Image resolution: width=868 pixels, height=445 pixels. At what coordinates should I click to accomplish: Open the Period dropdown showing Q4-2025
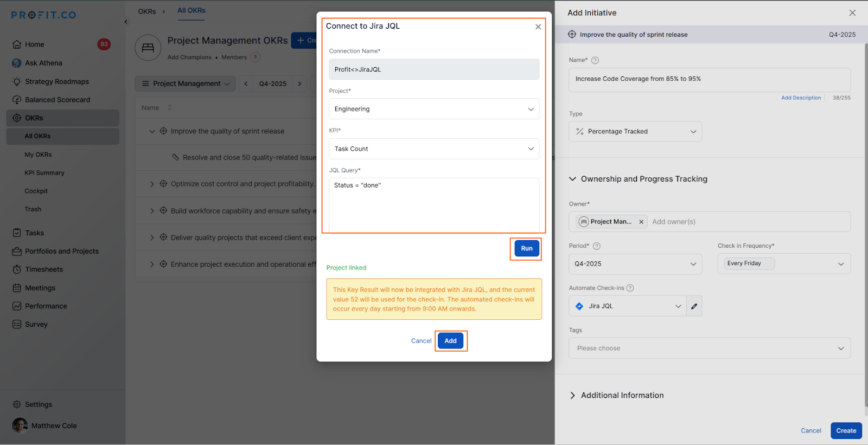[x=635, y=264]
